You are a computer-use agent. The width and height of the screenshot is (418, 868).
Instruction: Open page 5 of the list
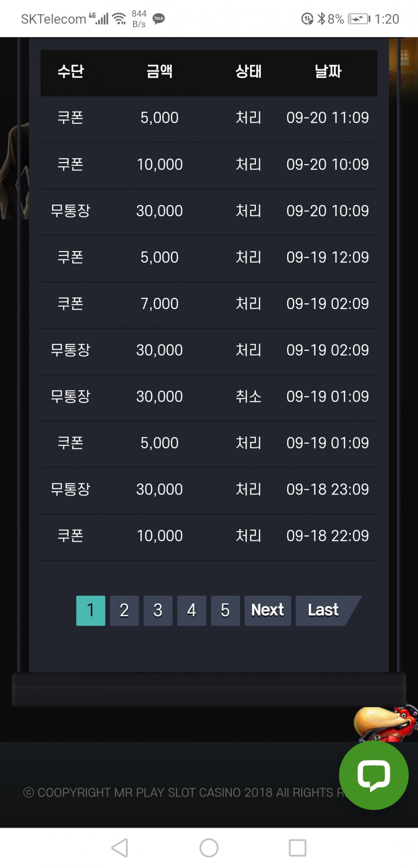(225, 610)
